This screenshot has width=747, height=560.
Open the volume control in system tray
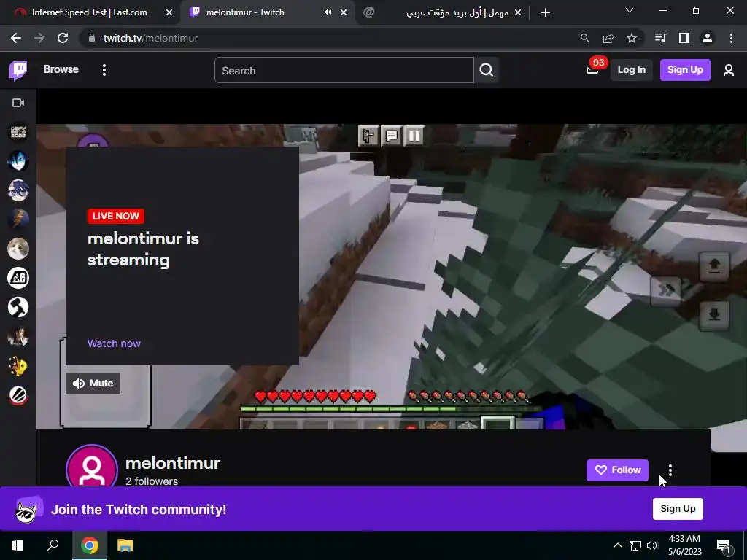pyautogui.click(x=652, y=545)
